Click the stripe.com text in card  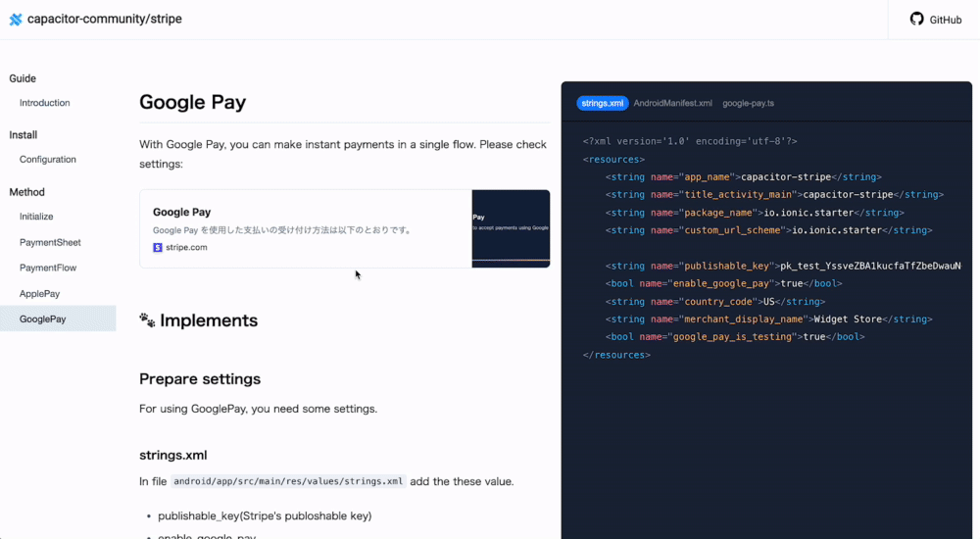[x=186, y=248]
